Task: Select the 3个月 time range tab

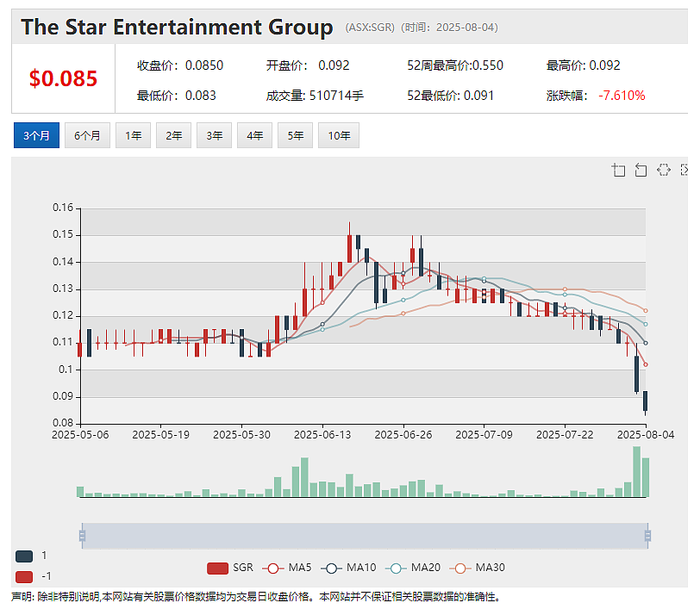Action: click(36, 135)
